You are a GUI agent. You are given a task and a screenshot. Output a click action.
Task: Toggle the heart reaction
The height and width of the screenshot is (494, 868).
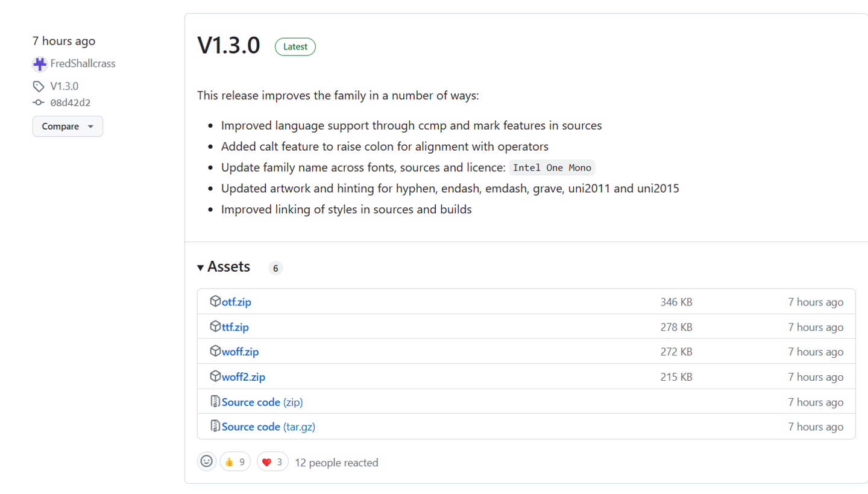click(272, 461)
